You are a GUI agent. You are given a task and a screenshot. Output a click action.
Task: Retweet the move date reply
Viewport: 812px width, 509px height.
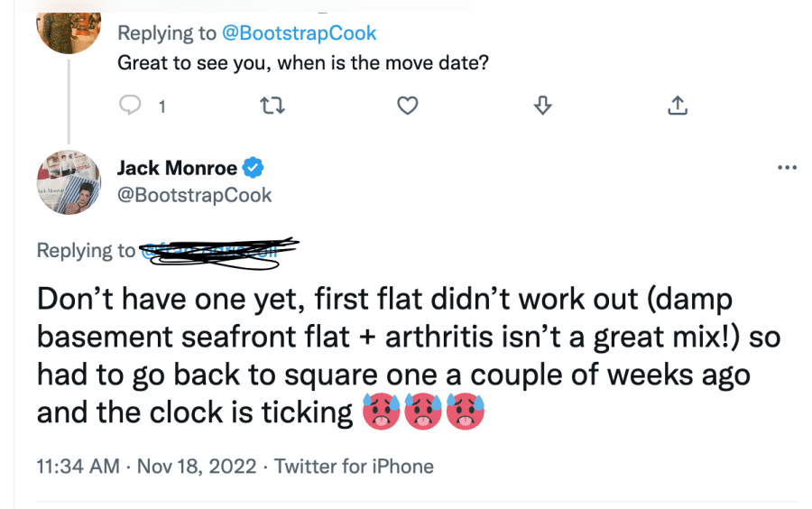pyautogui.click(x=272, y=106)
